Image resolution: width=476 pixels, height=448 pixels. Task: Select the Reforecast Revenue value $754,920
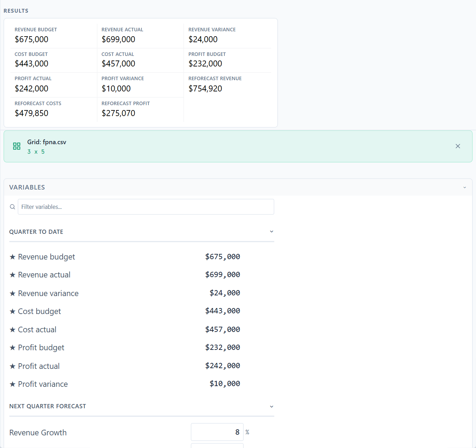[205, 89]
